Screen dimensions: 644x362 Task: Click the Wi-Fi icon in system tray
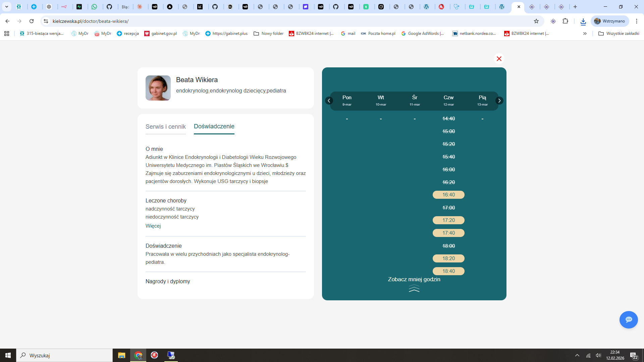pos(588,355)
